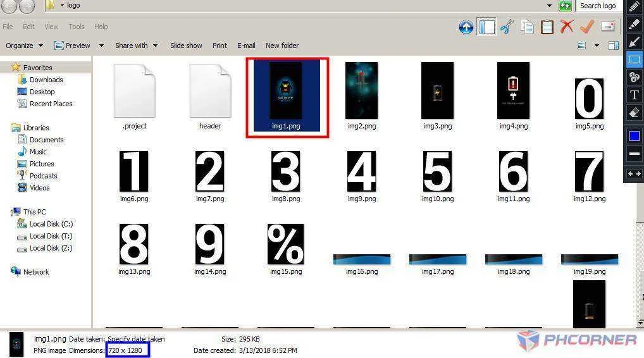Viewport: 644px width, 358px height.
Task: Open the Organize dropdown
Action: click(24, 46)
